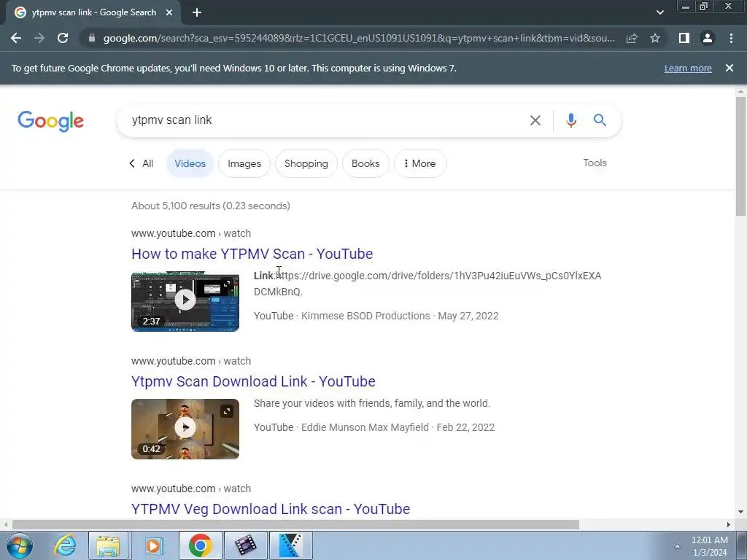747x560 pixels.
Task: Open the blue striped app icon on taskbar
Action: tap(290, 545)
